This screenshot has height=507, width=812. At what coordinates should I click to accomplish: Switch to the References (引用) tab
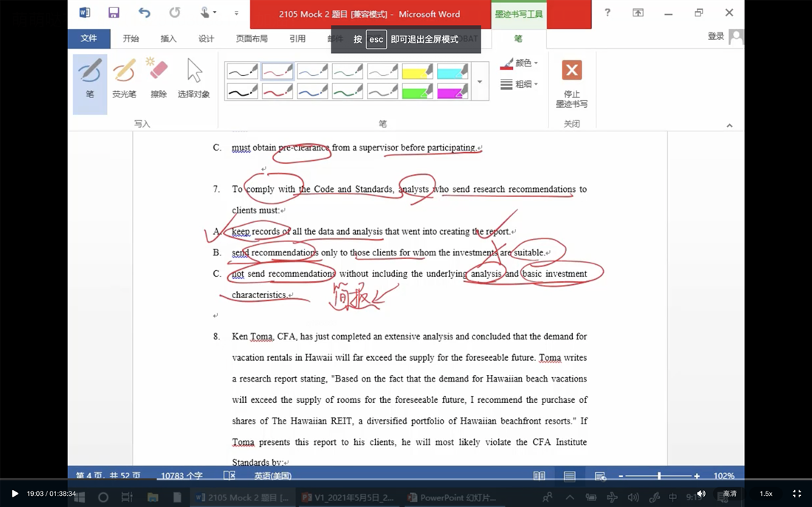click(x=297, y=38)
